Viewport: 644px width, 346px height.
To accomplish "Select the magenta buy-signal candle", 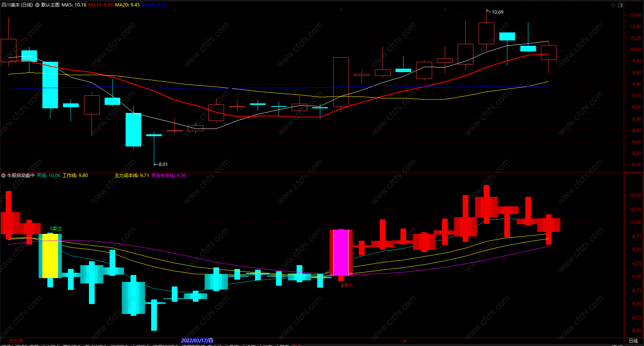I will click(x=341, y=252).
